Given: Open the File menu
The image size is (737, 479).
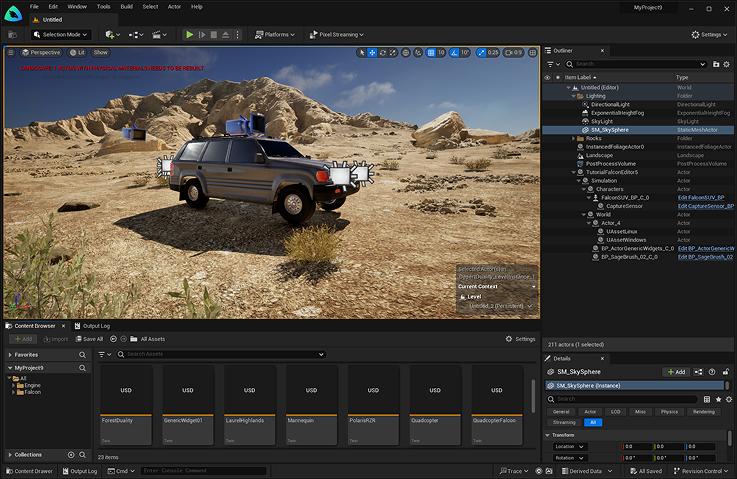Looking at the screenshot, I should (34, 7).
